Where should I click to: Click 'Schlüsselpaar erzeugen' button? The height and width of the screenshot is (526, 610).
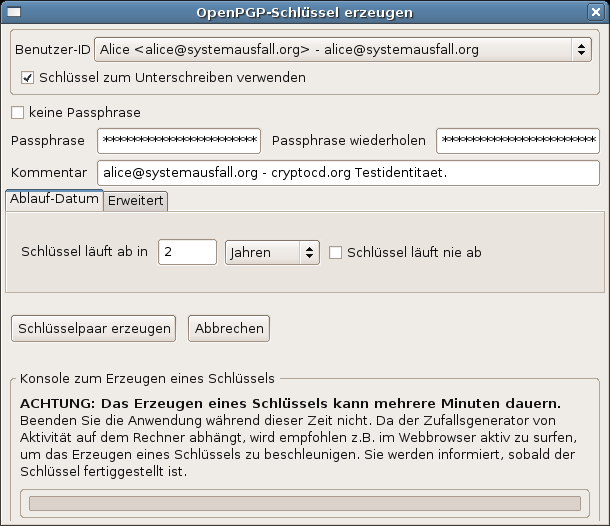tap(94, 329)
